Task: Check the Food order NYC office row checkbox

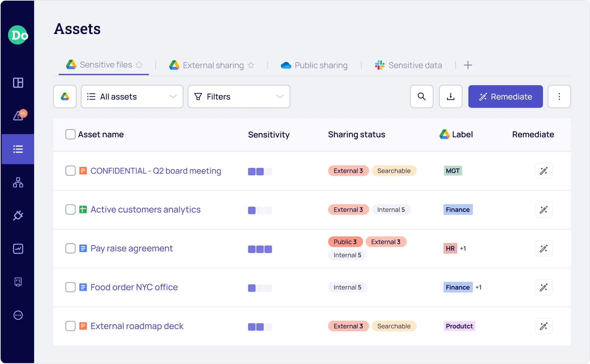Action: pos(70,287)
